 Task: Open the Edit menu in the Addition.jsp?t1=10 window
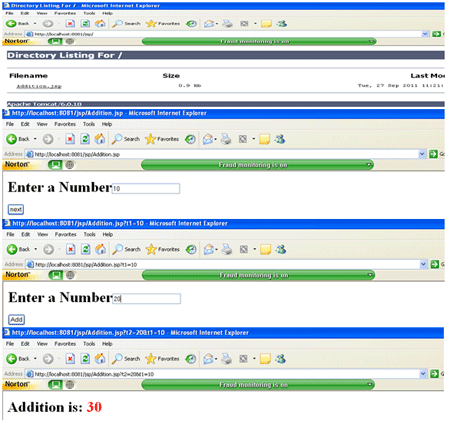[x=26, y=234]
